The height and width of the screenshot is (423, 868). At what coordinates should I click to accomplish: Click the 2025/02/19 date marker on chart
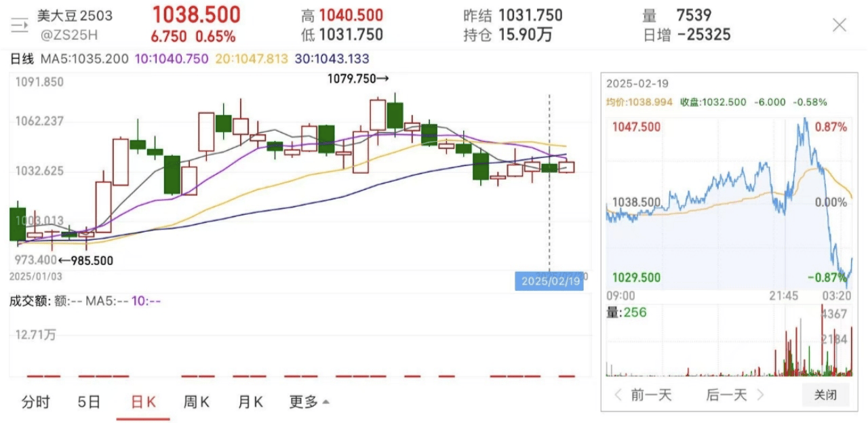click(x=549, y=281)
